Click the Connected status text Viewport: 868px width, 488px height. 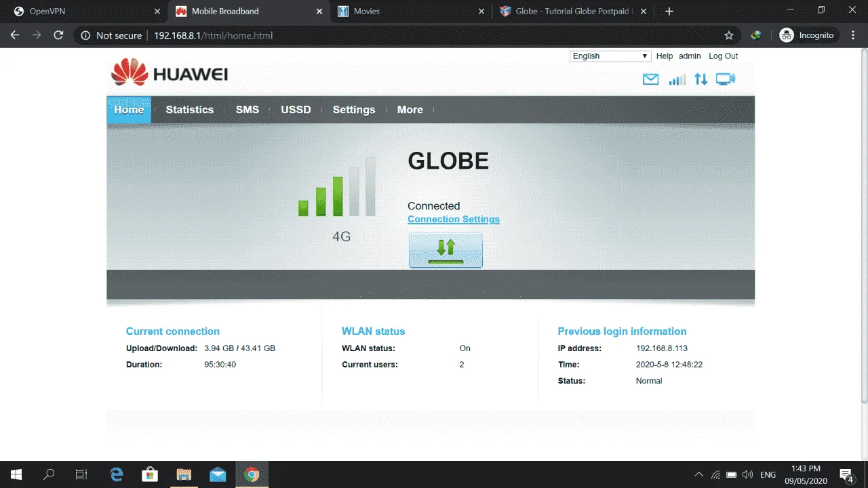click(433, 206)
